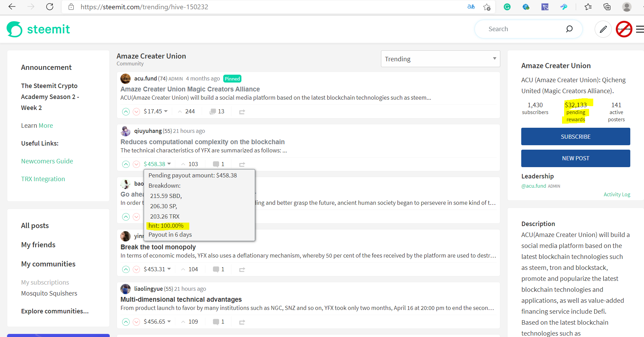Open the Trending sort dropdown
644x337 pixels.
(x=440, y=59)
